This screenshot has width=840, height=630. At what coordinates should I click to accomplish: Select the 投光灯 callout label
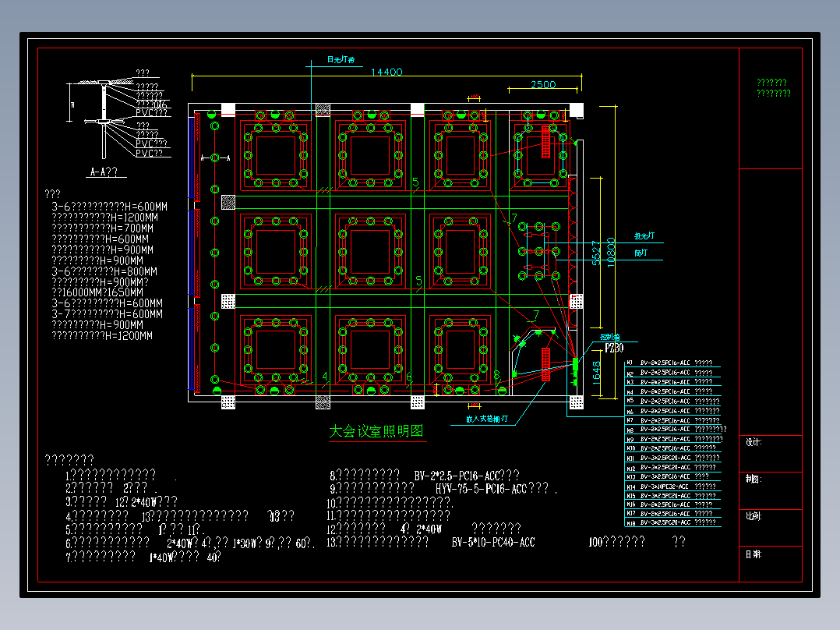[x=644, y=235]
